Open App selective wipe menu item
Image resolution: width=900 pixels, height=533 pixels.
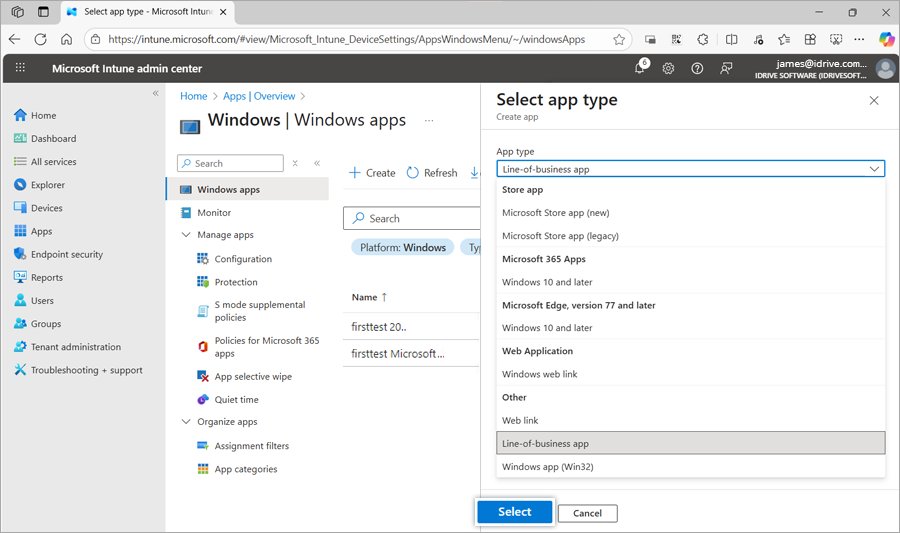click(253, 377)
